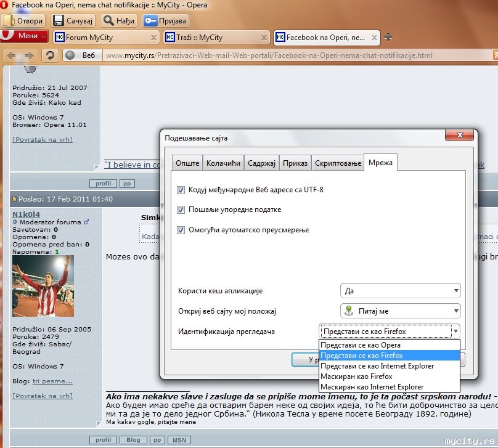Open N1k0l4 user profile link
The image size is (498, 448).
point(26,214)
